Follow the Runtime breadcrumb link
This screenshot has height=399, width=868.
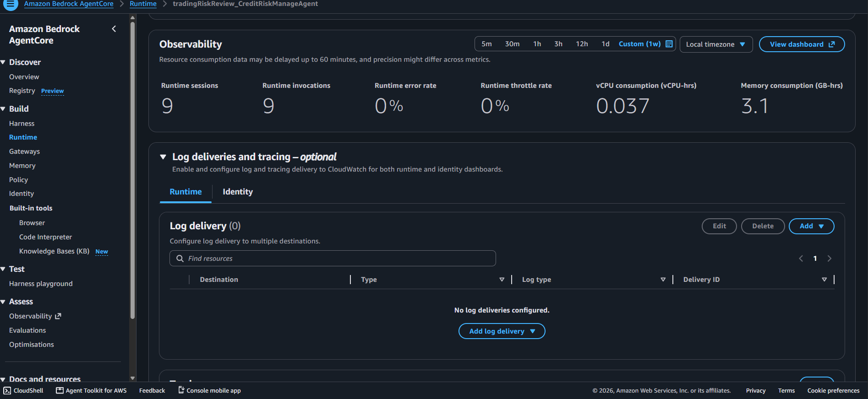[143, 4]
